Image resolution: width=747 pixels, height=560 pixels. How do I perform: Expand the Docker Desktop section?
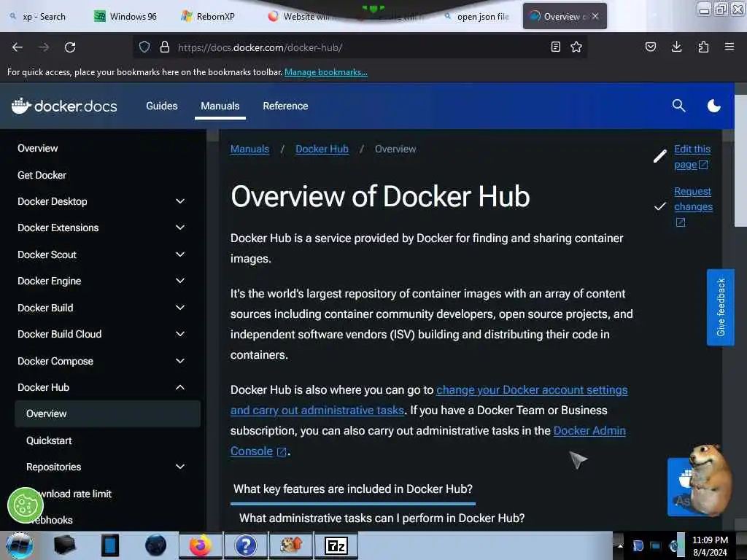180,201
